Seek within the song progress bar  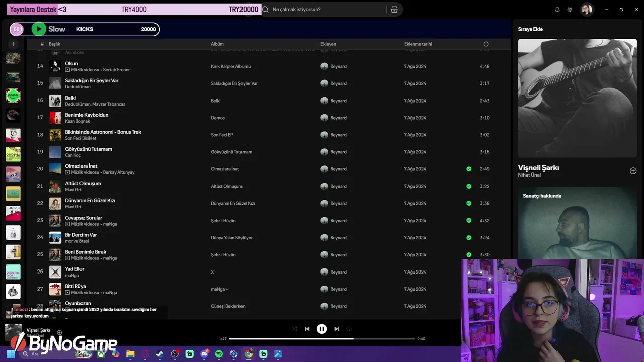point(322,339)
